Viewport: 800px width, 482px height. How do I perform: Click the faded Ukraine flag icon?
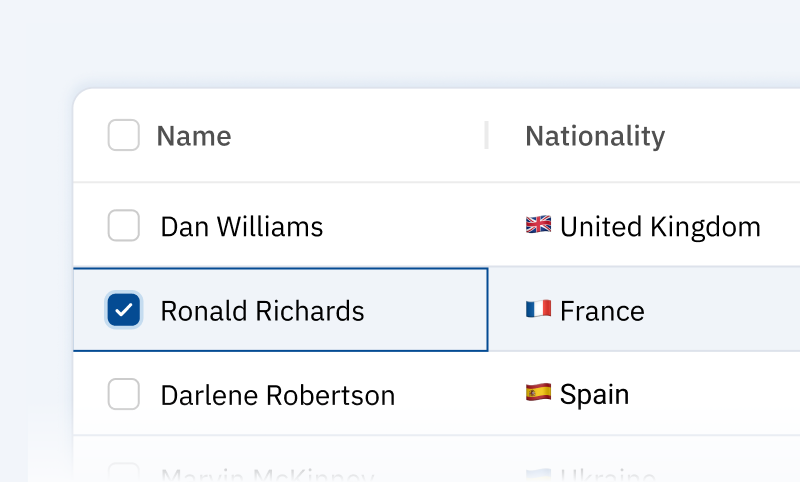[x=538, y=475]
